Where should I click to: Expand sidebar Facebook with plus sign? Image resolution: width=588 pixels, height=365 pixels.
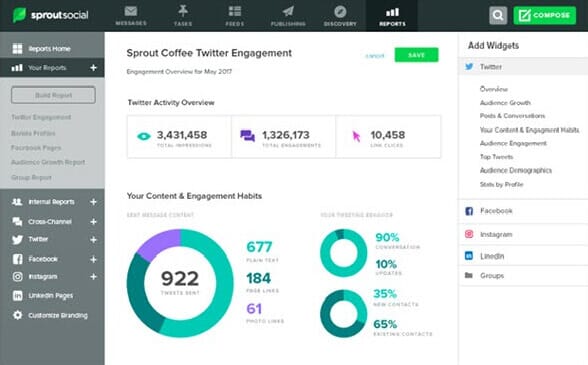tap(93, 259)
